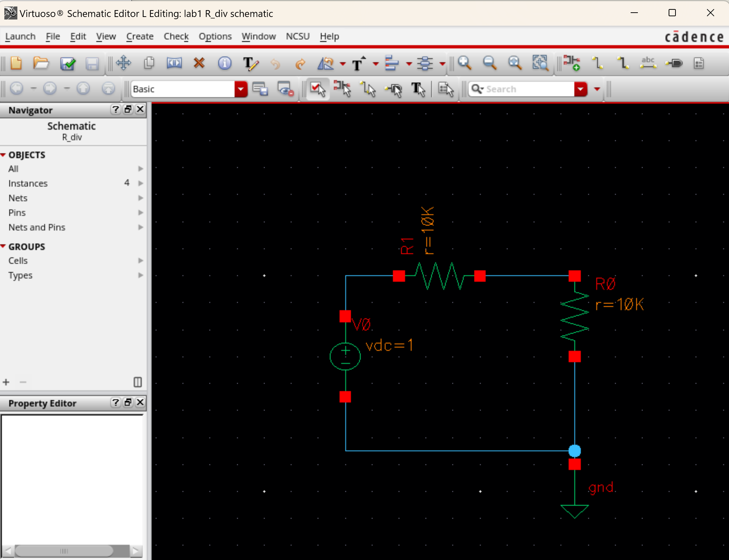The height and width of the screenshot is (560, 729).
Task: Toggle the select wires filter
Action: click(368, 89)
